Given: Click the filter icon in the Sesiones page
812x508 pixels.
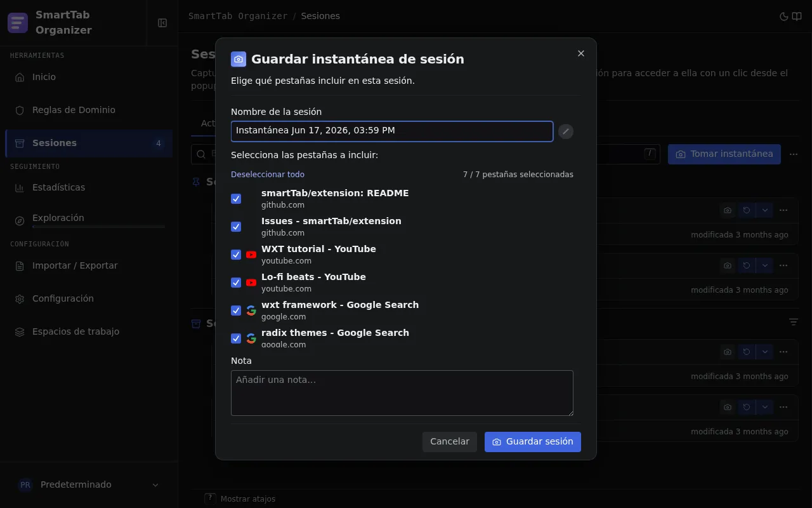Looking at the screenshot, I should pos(794,323).
